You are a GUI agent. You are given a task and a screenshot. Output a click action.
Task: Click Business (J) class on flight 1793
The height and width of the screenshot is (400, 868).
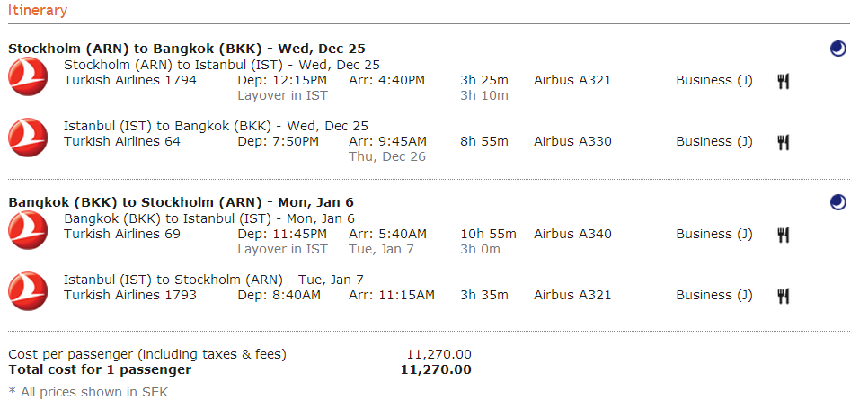click(714, 295)
